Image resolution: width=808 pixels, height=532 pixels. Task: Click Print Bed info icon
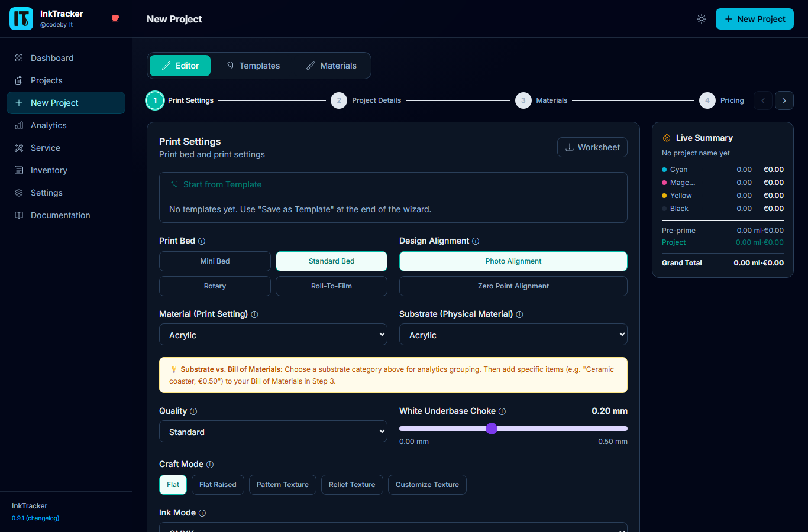[202, 241]
